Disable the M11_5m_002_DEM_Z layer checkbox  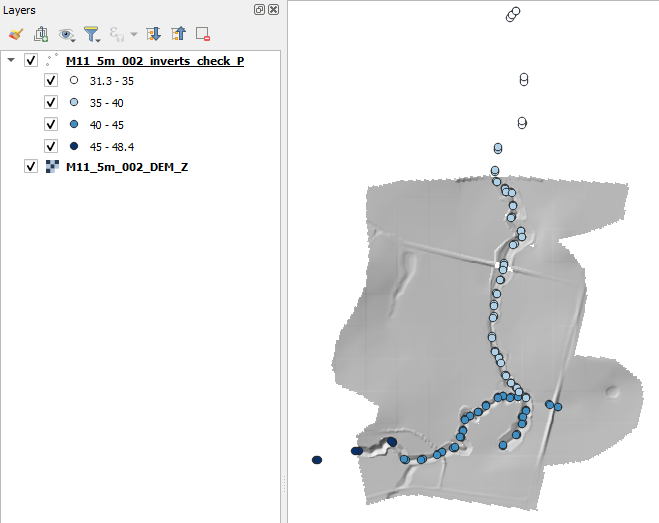[31, 167]
